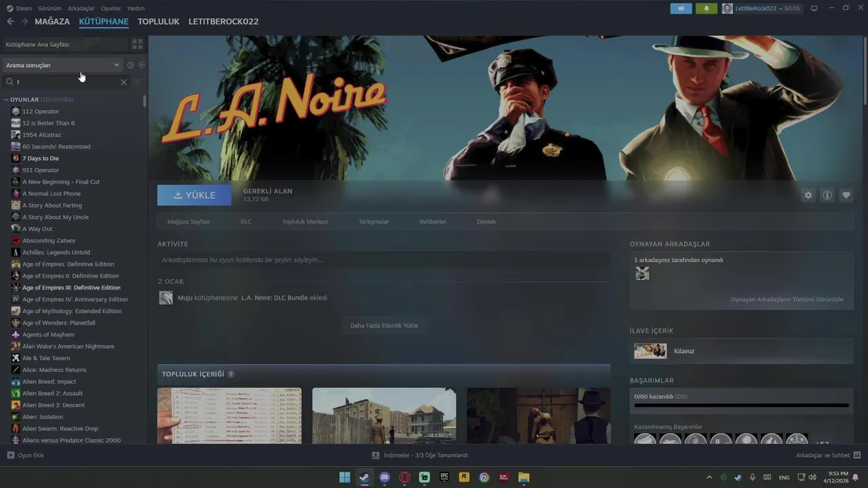The image size is (868, 488).
Task: Open the downloads status icon
Action: [x=376, y=455]
